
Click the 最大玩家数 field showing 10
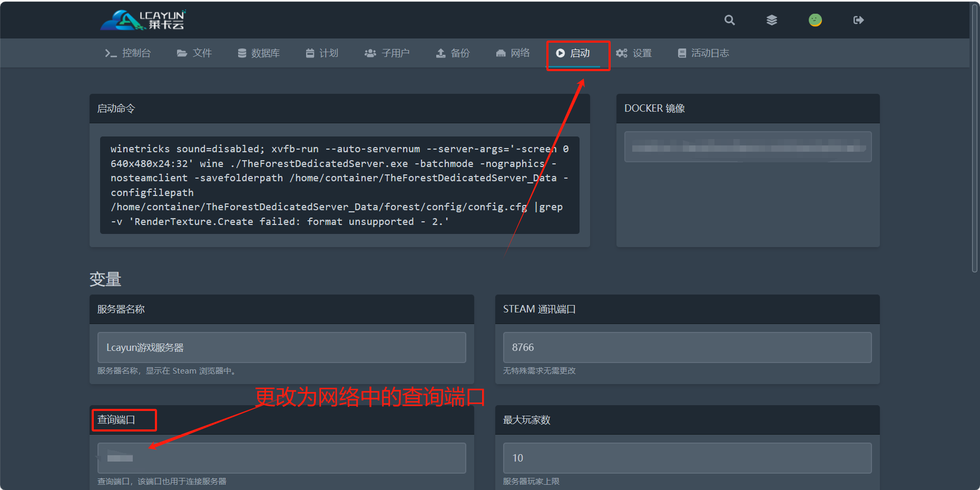[x=688, y=458]
